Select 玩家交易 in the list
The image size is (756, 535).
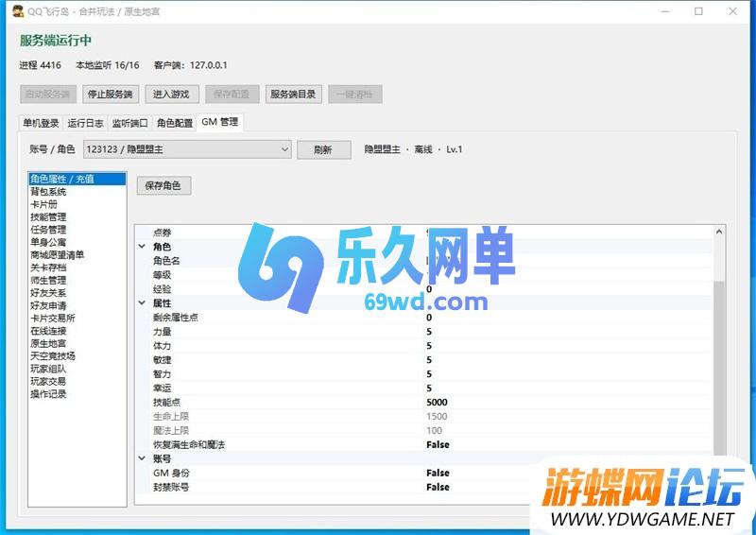(x=77, y=382)
